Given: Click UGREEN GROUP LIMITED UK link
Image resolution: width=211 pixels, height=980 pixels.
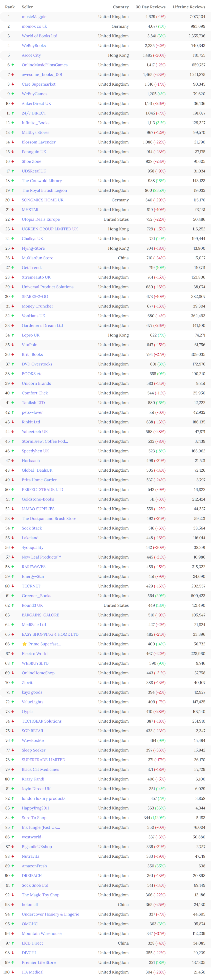Looking at the screenshot, I should [50, 229].
